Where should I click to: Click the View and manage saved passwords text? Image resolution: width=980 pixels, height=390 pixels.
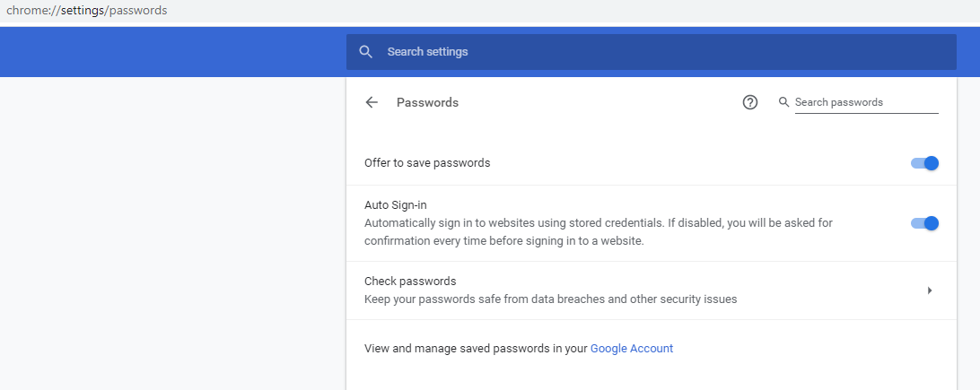(477, 349)
